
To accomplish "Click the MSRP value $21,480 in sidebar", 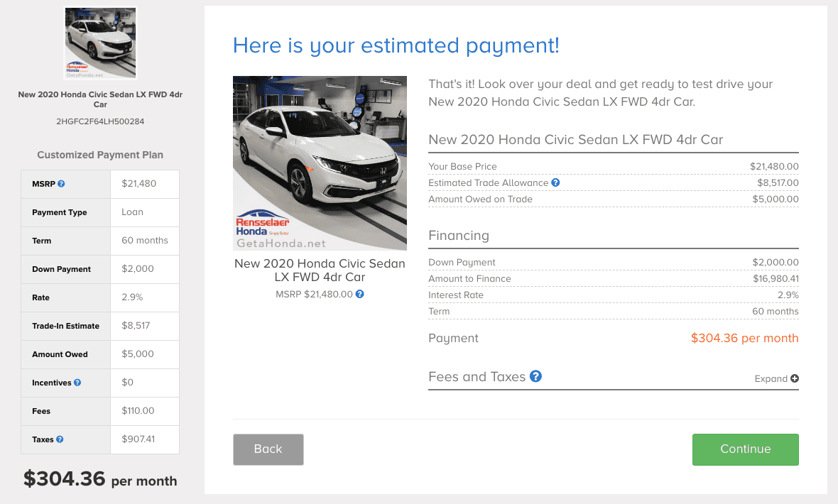I will click(139, 184).
